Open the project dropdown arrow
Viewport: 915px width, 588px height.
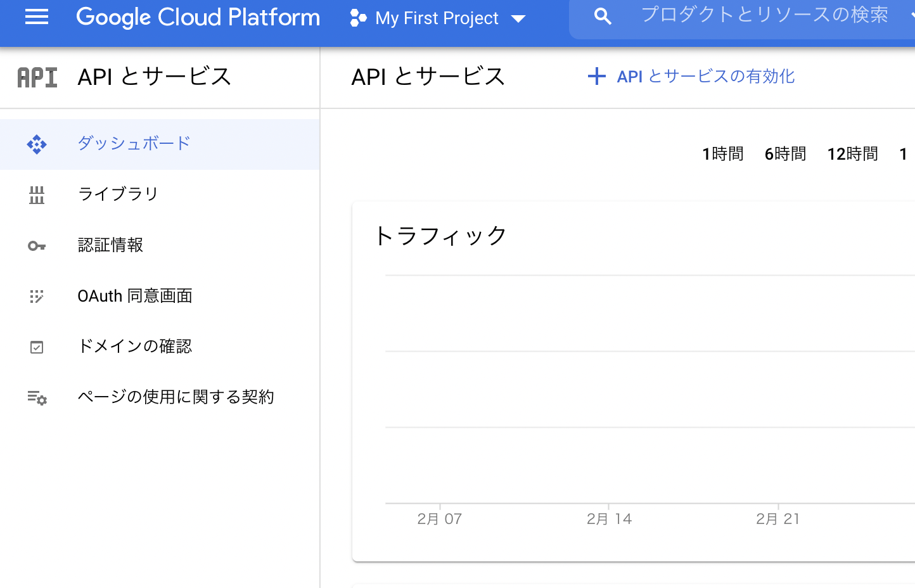click(518, 18)
